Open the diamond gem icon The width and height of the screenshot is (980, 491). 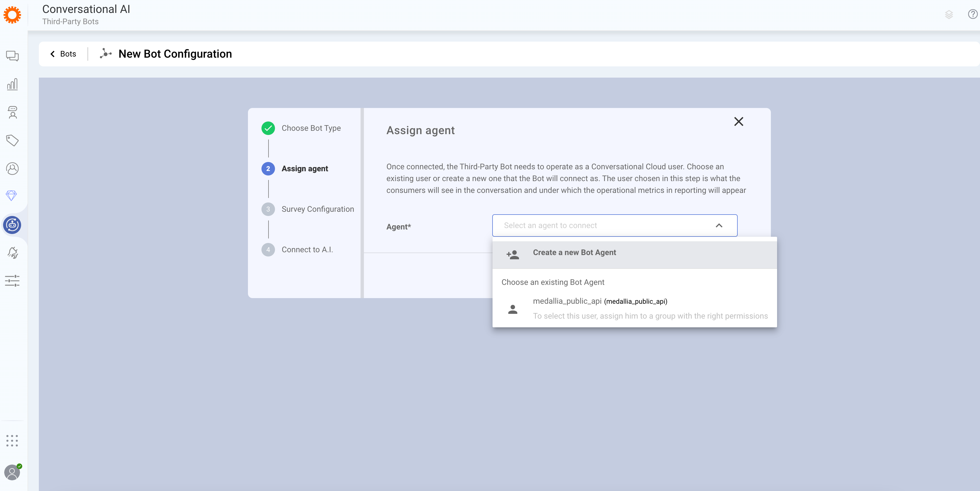12,196
